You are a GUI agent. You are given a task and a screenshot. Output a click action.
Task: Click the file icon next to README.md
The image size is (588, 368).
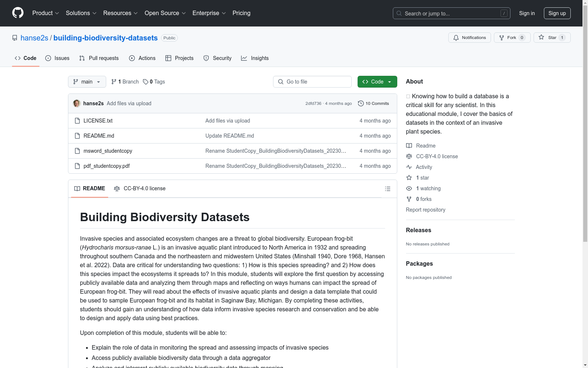click(x=77, y=136)
